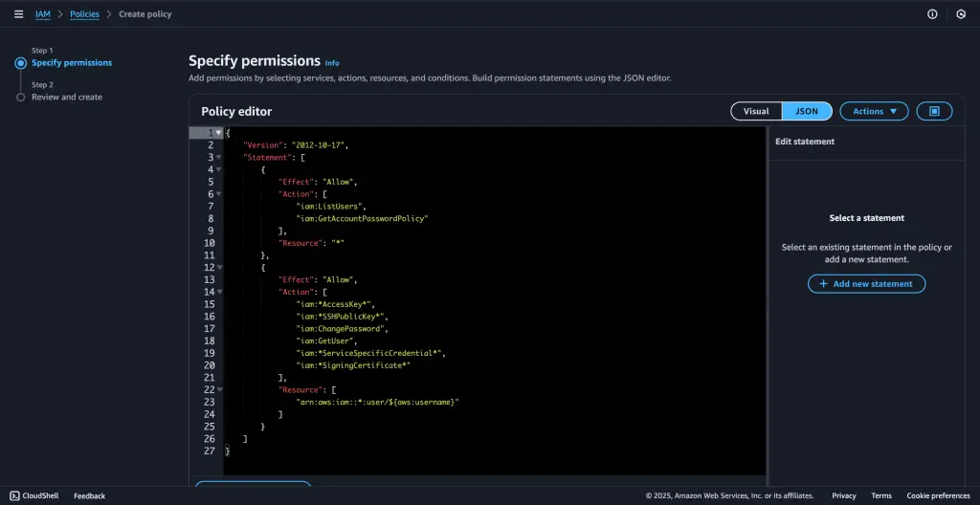Click the "iam:ChangePassword" line
The height and width of the screenshot is (505, 980).
(343, 329)
